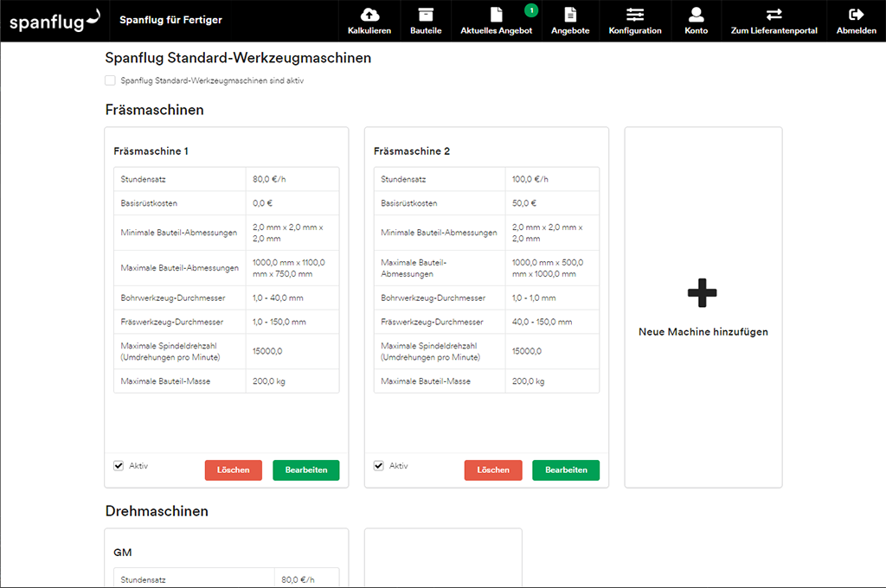Delete Fräsmaschine 2 with Löschen button
Viewport: 886px width, 588px height.
click(x=493, y=470)
